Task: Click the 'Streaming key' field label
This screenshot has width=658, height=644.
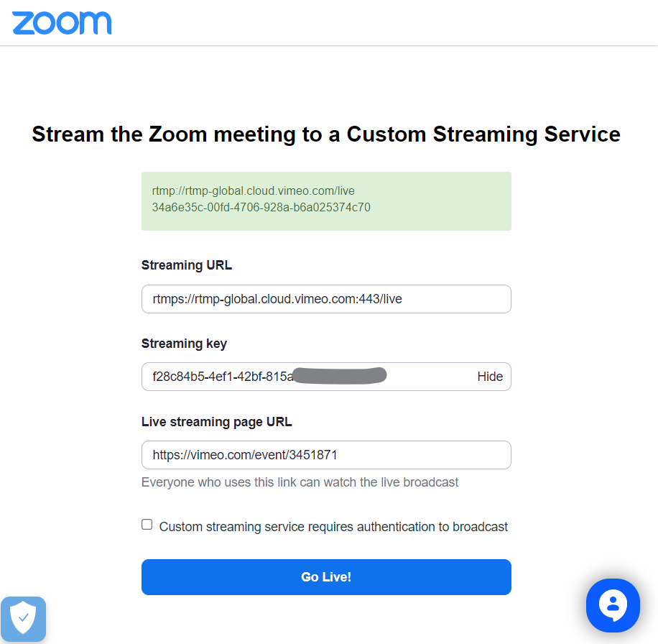Action: tap(184, 344)
